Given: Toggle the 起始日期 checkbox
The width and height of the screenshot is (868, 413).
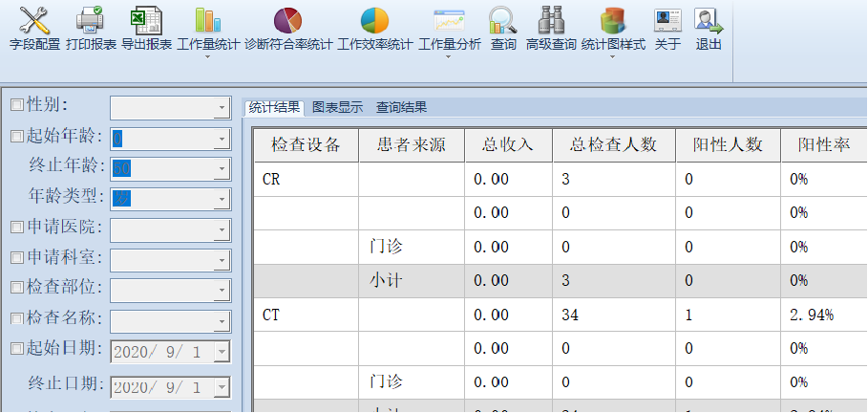Looking at the screenshot, I should [x=18, y=348].
